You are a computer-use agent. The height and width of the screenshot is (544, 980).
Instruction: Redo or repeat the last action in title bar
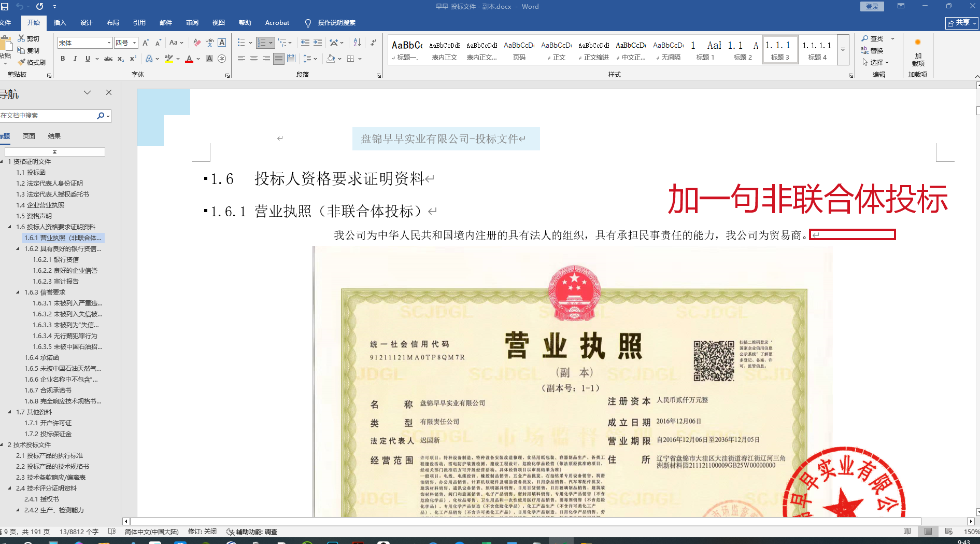(39, 7)
